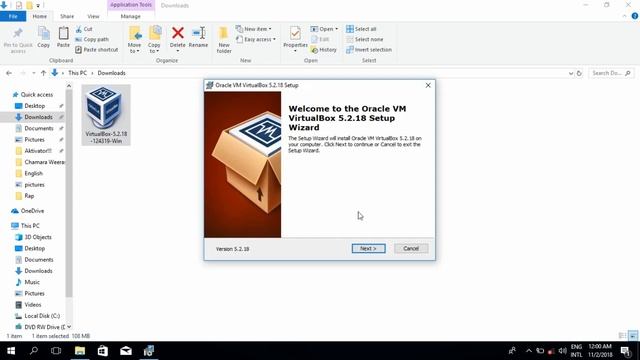Switch to the Home ribbon tab

tap(40, 16)
